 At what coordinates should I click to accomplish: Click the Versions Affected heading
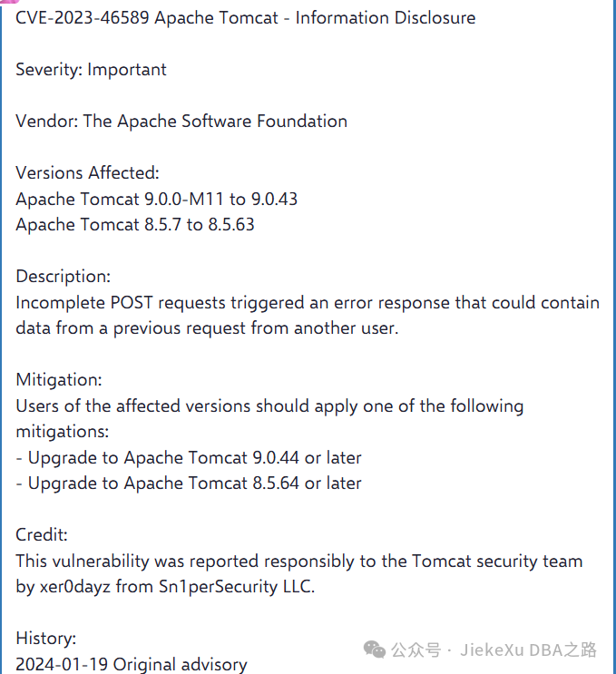[87, 173]
